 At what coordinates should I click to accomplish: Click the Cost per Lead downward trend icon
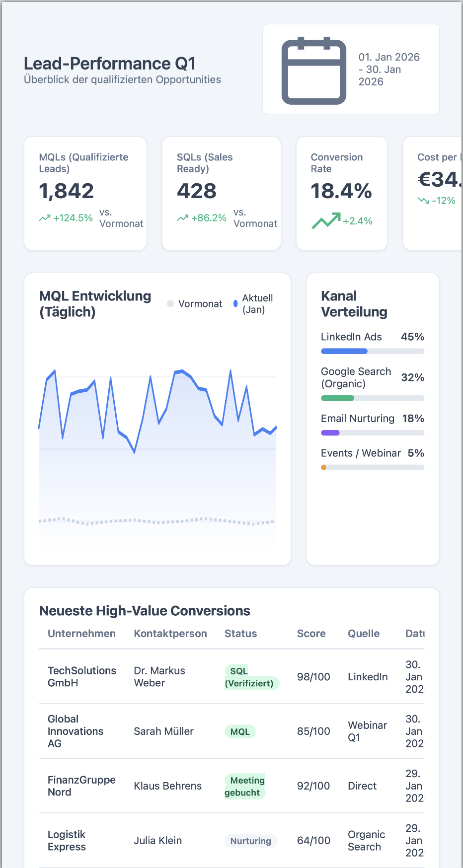point(423,201)
